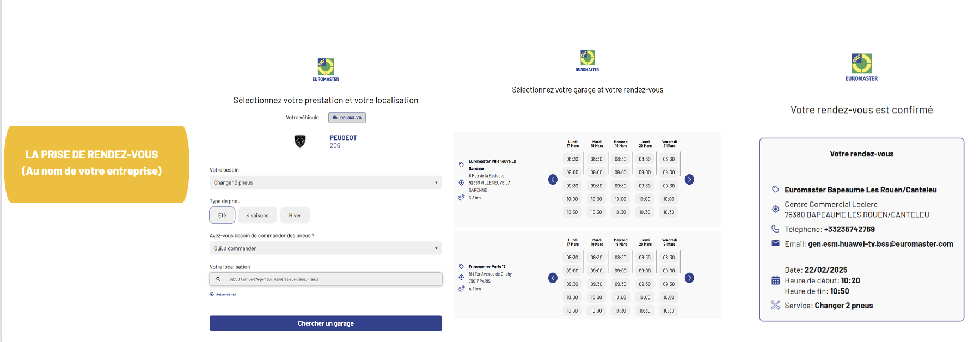The height and width of the screenshot is (342, 980).
Task: Click the Chercher un garage button
Action: point(326,323)
